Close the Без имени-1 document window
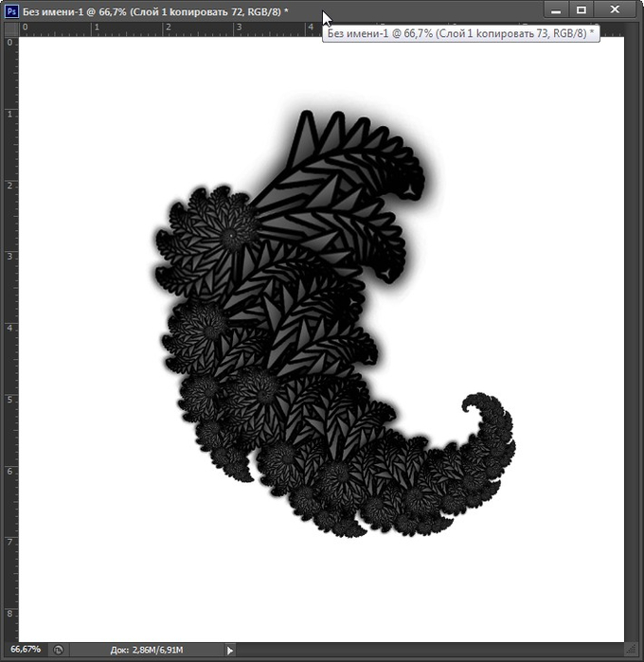 pyautogui.click(x=615, y=10)
